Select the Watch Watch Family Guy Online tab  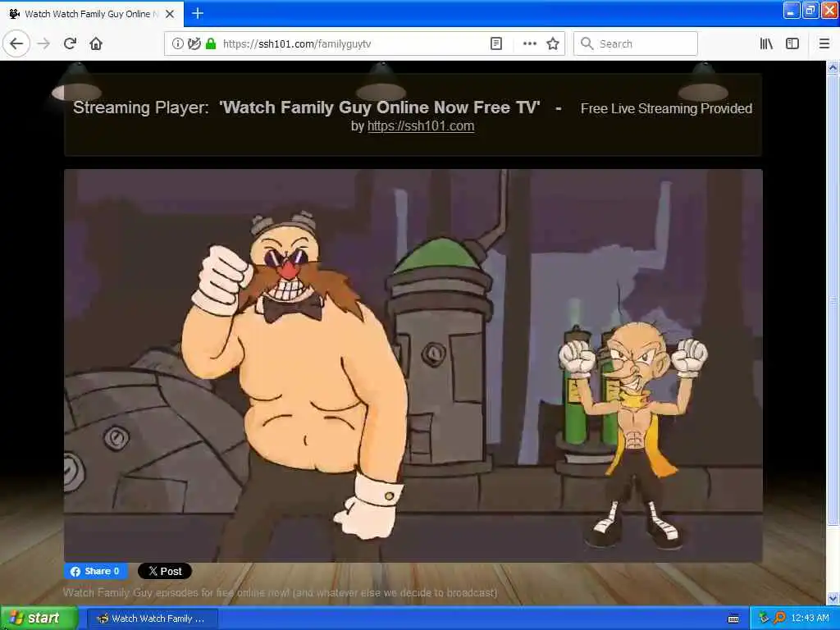coord(92,14)
